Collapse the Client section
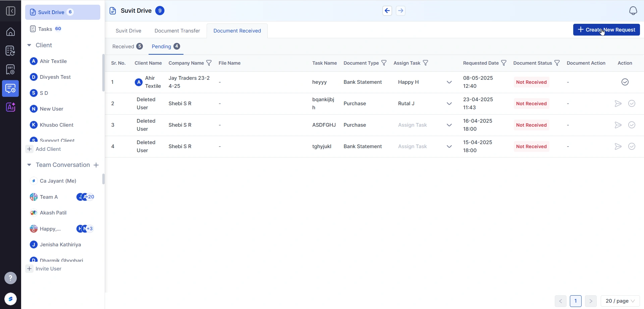Screen dimensions: 644x309 [29, 45]
